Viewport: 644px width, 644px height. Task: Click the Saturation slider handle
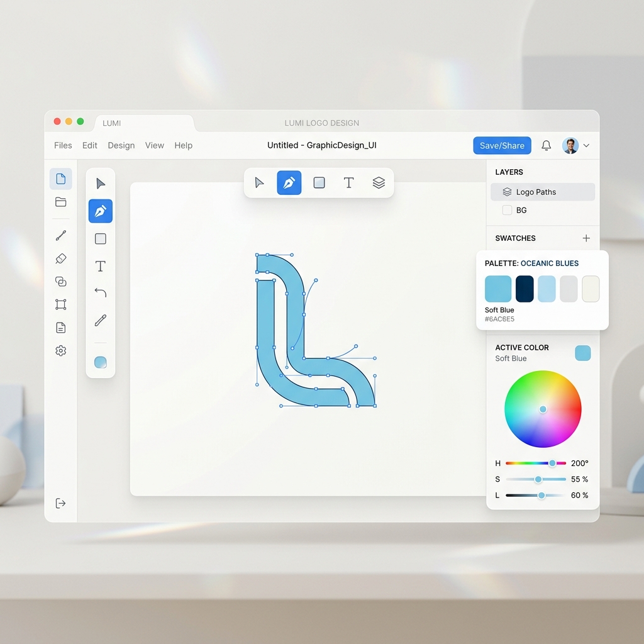[x=538, y=479]
